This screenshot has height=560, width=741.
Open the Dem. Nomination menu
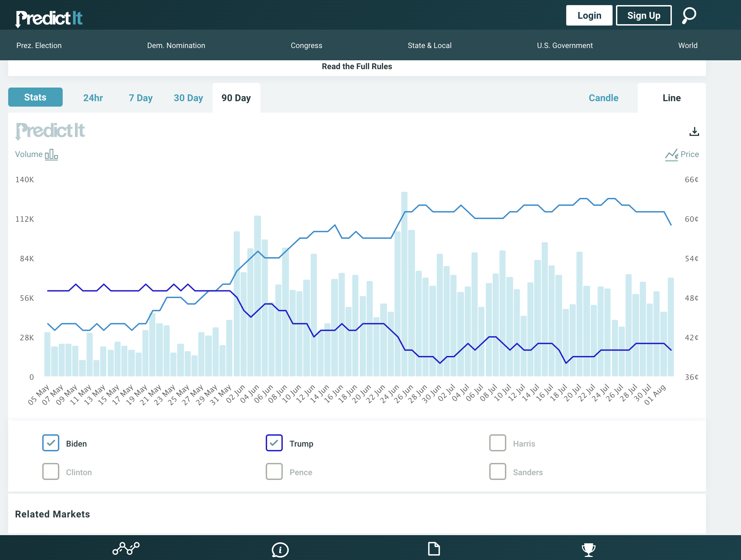176,46
